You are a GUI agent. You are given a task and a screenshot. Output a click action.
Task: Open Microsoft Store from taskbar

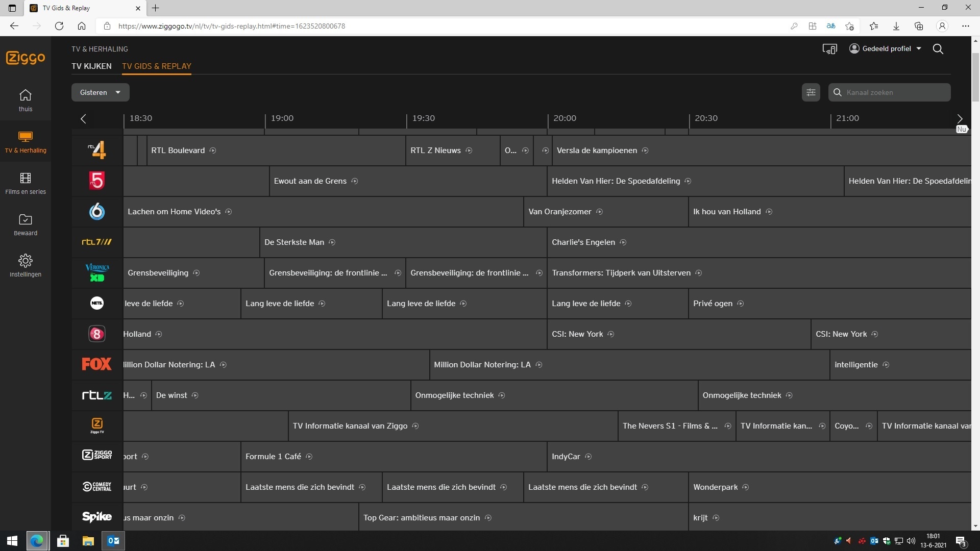pyautogui.click(x=63, y=541)
